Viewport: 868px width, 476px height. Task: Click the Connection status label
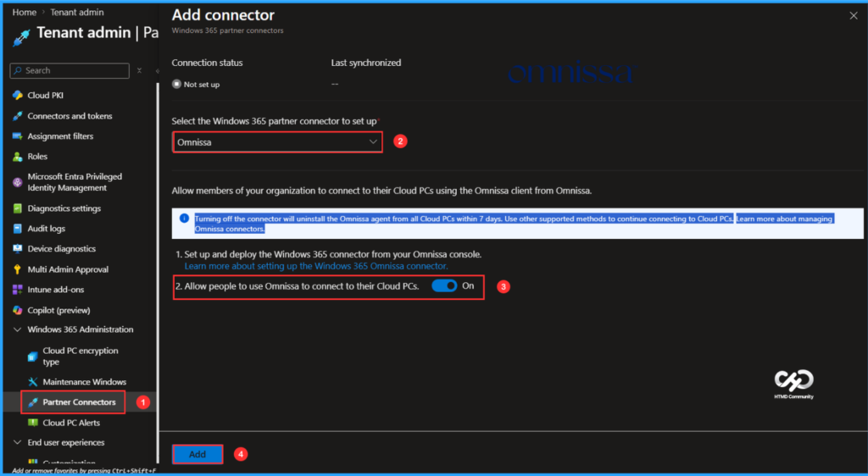(x=207, y=63)
